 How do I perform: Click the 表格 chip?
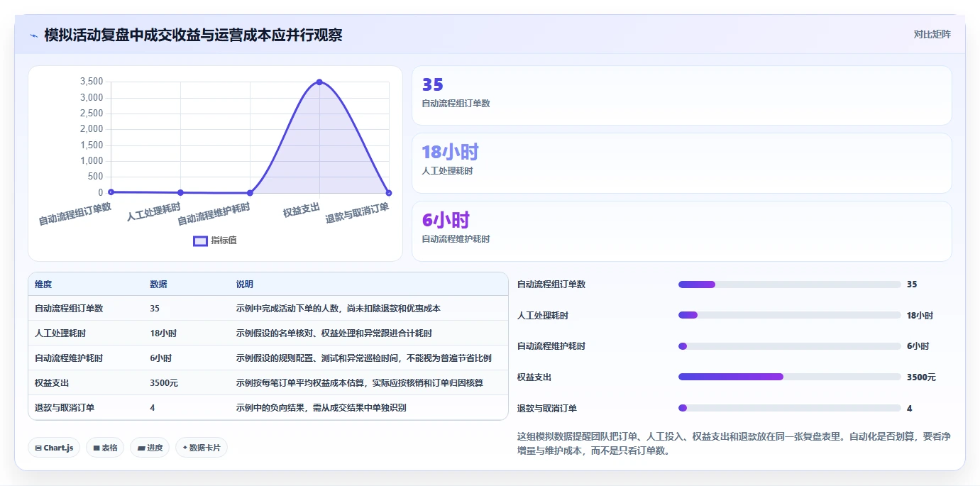pos(105,448)
